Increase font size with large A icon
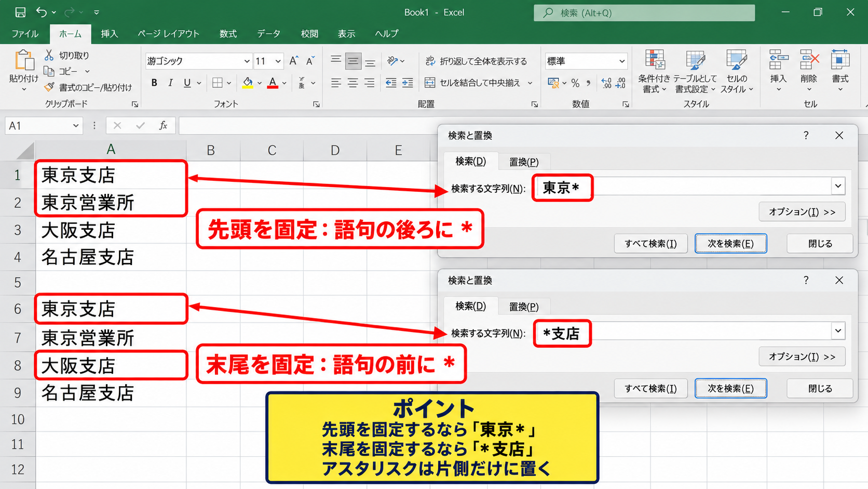This screenshot has width=868, height=489. (293, 61)
